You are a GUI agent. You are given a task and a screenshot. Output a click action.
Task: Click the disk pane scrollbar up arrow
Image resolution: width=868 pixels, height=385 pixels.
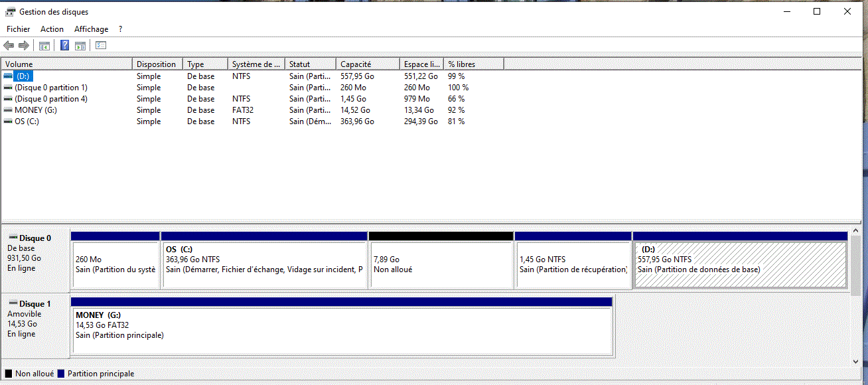click(x=856, y=230)
